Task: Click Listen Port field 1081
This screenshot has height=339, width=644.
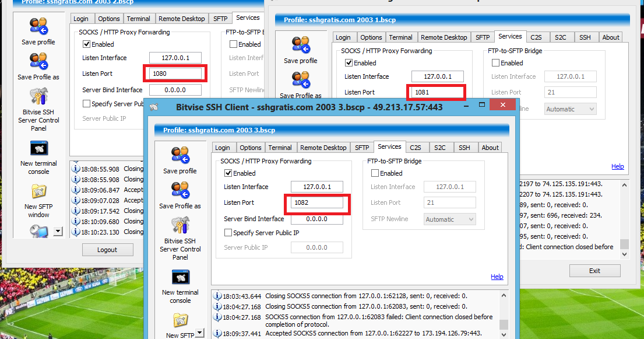Action: coord(438,92)
